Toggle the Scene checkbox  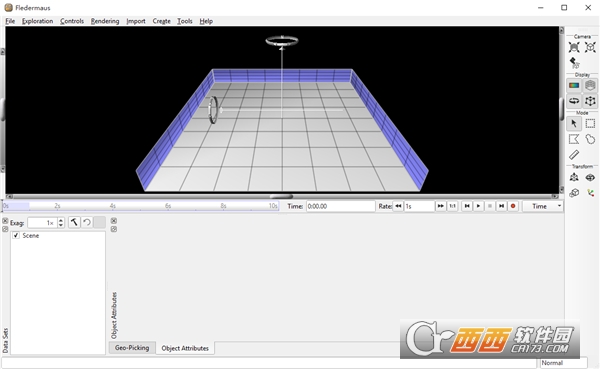pos(16,235)
